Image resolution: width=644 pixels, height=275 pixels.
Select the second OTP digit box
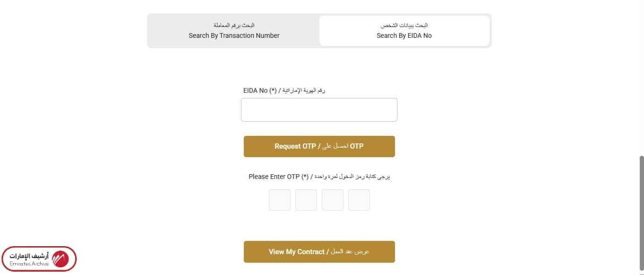tap(306, 200)
